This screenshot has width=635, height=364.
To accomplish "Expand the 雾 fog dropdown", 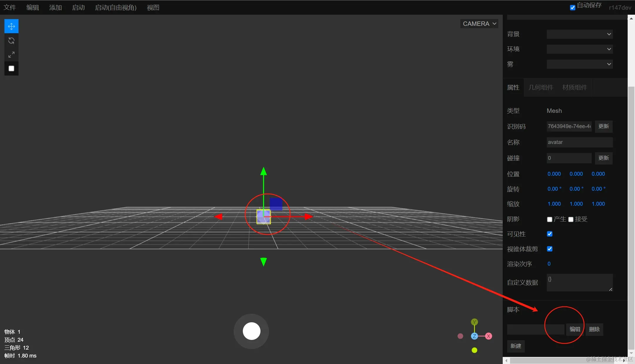I will pyautogui.click(x=579, y=64).
